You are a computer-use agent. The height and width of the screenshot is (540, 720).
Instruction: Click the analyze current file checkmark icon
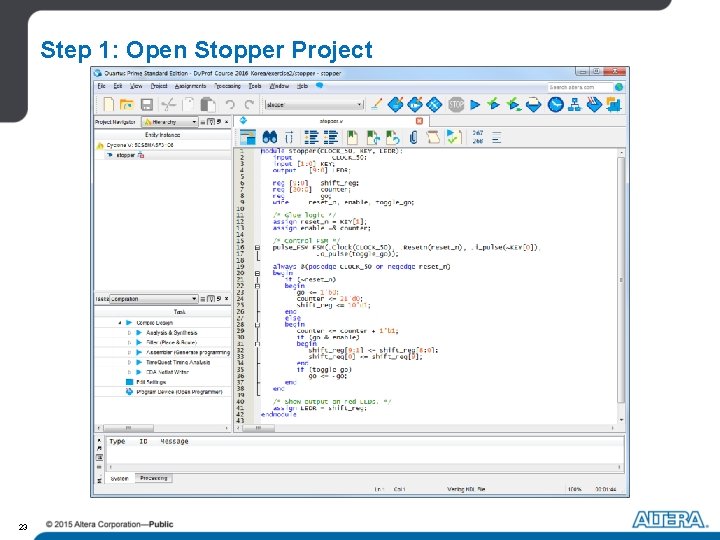click(x=454, y=136)
